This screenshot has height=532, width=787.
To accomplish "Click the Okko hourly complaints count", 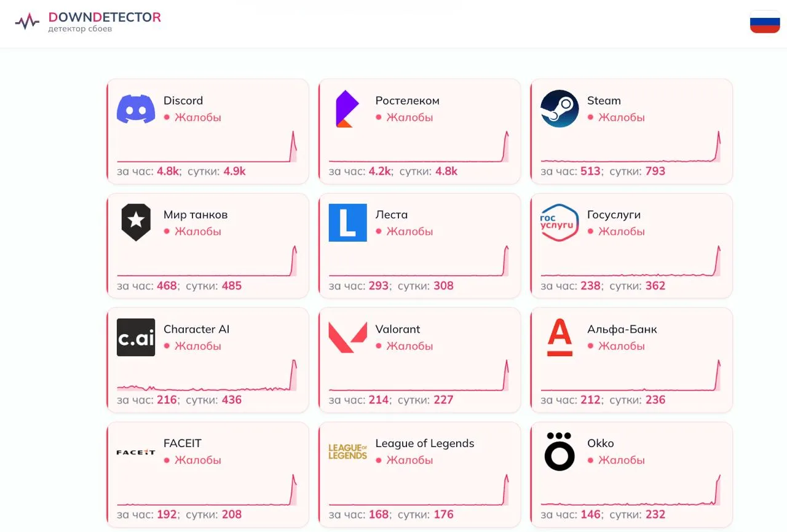I will point(591,514).
